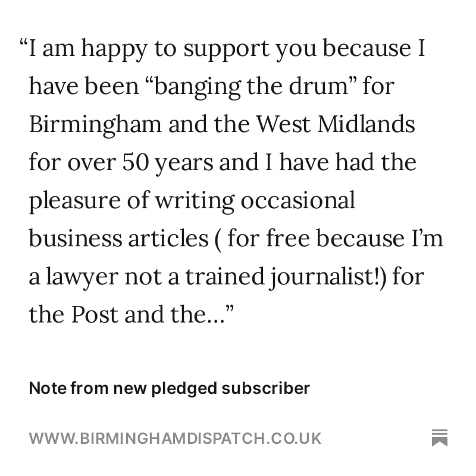Click the opening quotation mark before 'I am happy'

[x=24, y=42]
